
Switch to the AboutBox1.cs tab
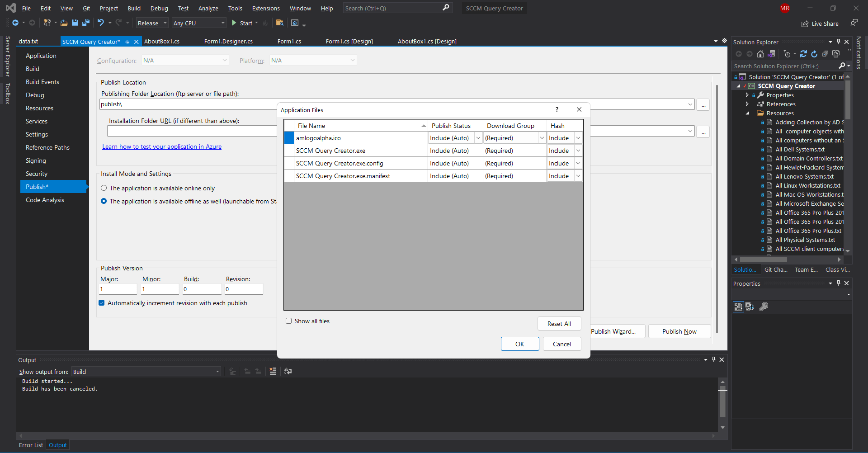(161, 41)
